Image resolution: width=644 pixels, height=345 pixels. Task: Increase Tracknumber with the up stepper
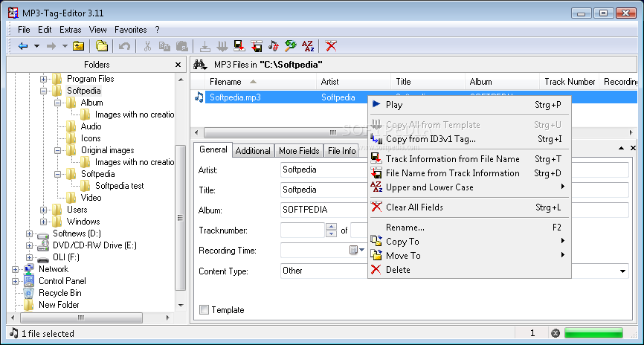[331, 226]
